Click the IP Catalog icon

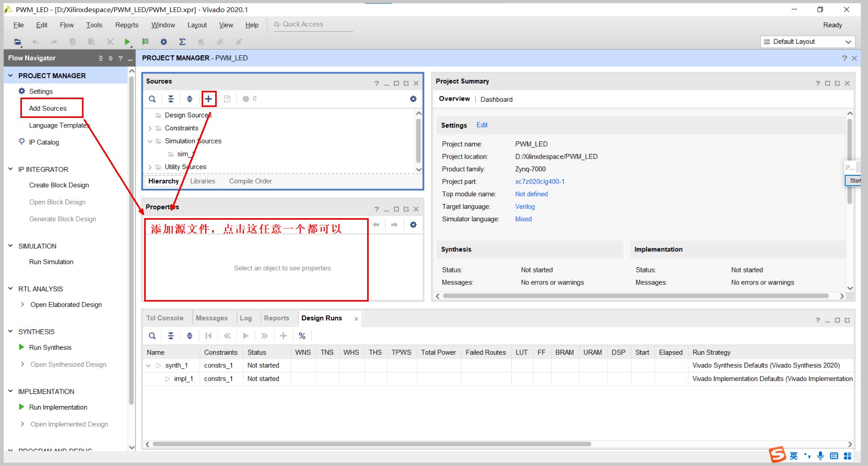(22, 141)
